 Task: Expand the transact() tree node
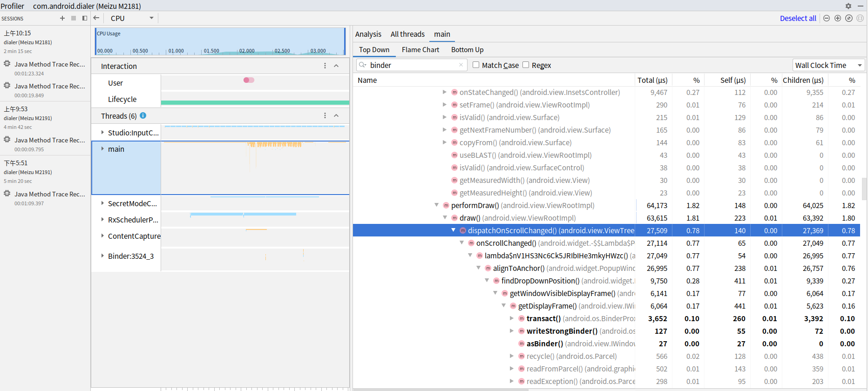click(512, 318)
